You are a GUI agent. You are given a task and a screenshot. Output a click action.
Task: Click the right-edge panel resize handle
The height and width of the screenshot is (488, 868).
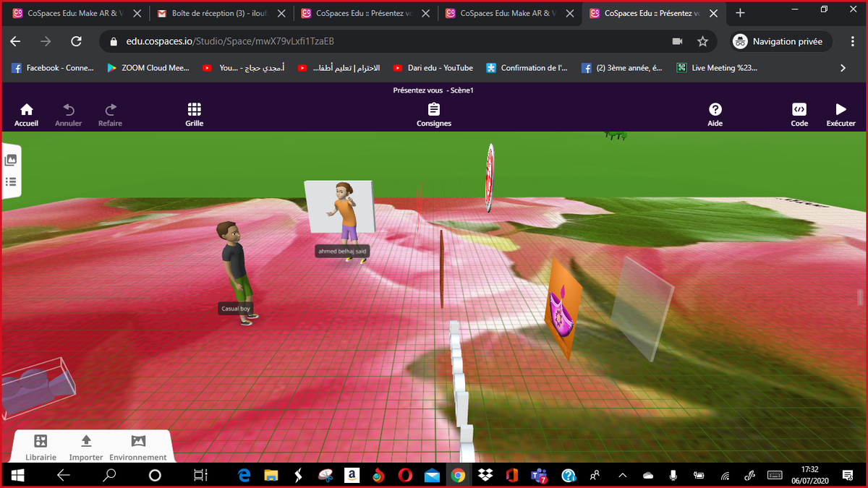[860, 296]
